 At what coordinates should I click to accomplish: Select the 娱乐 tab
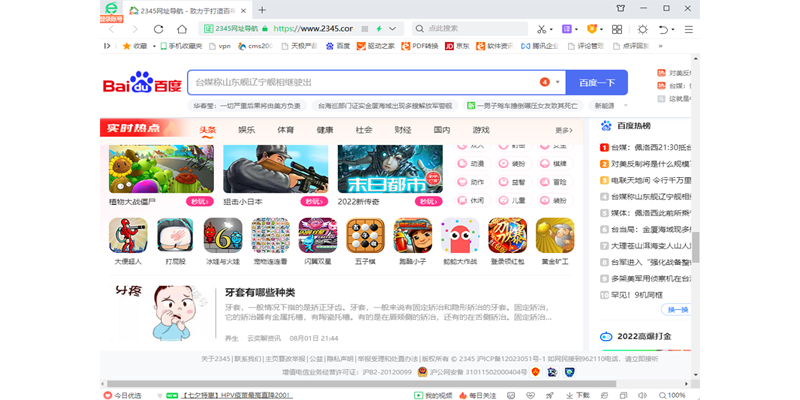(x=246, y=130)
